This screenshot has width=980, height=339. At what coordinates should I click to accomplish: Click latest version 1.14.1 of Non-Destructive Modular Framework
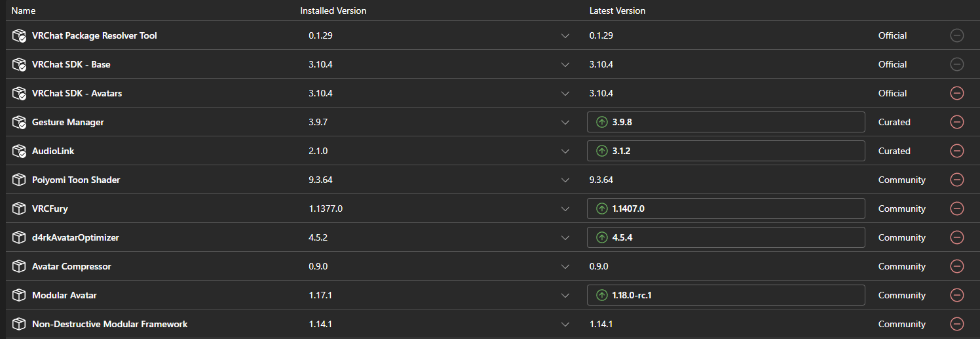click(x=601, y=324)
